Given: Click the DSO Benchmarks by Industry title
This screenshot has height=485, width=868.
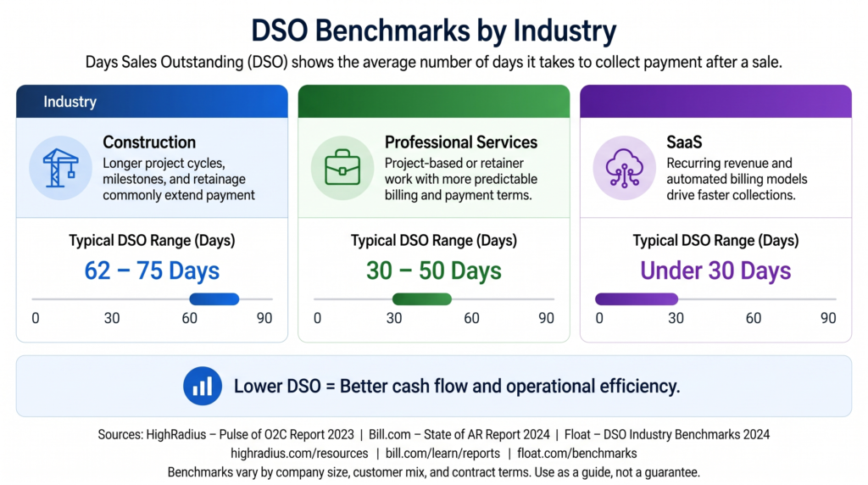Looking at the screenshot, I should (434, 31).
